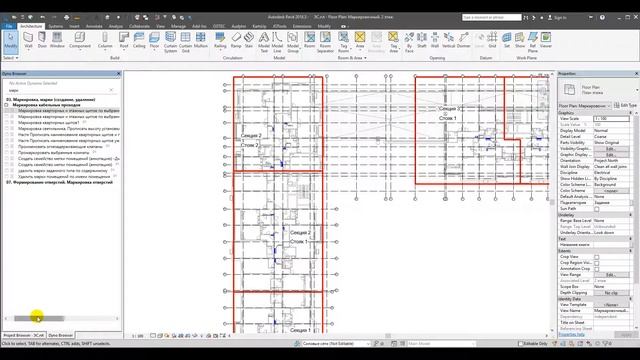640x360 pixels.
Task: Choose the Ref Plane tool
Action: [x=533, y=42]
